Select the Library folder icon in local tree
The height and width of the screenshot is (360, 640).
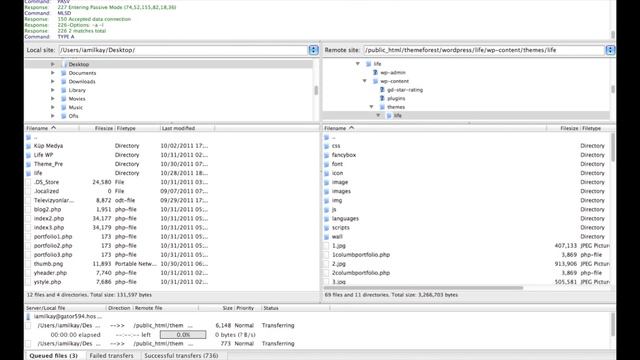64,90
